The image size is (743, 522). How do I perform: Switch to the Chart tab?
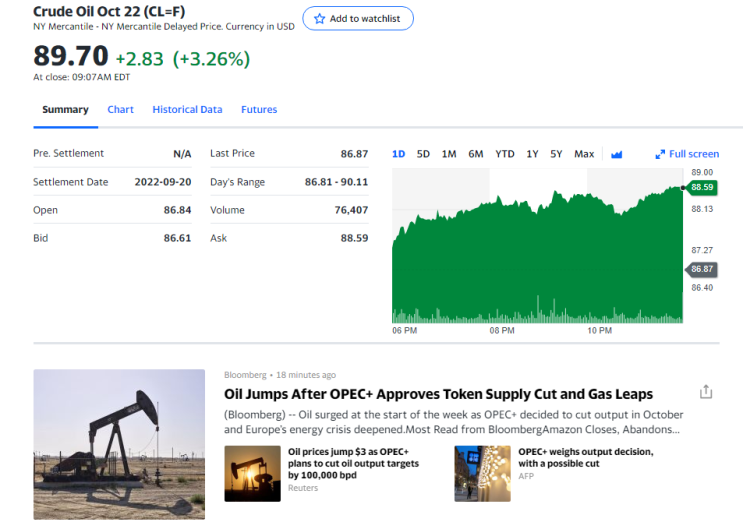coord(120,109)
